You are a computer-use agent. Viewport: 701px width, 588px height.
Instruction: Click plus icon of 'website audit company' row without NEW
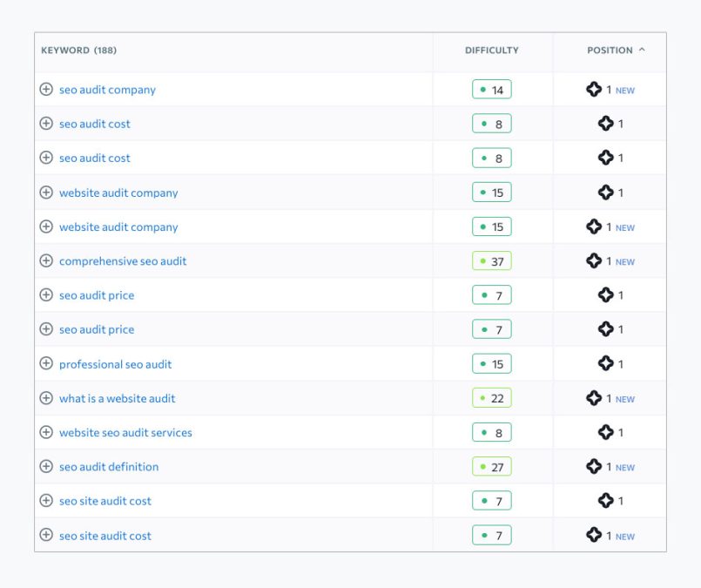coord(46,193)
